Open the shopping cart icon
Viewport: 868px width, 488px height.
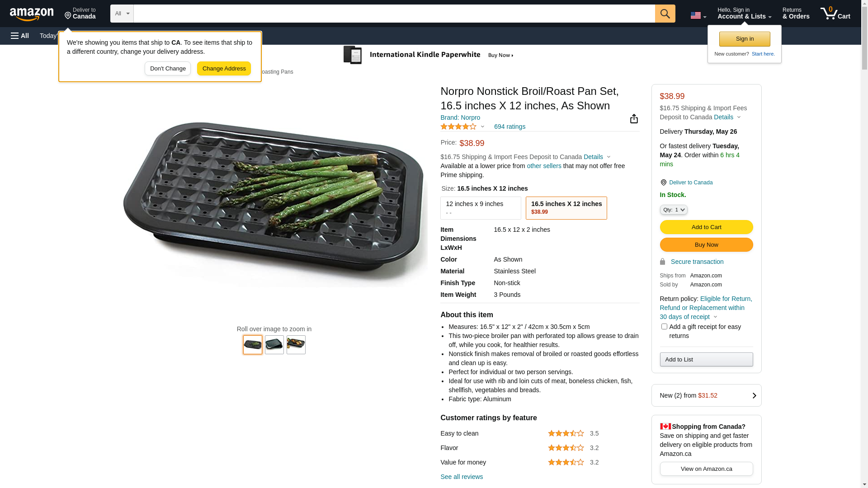pos(835,14)
